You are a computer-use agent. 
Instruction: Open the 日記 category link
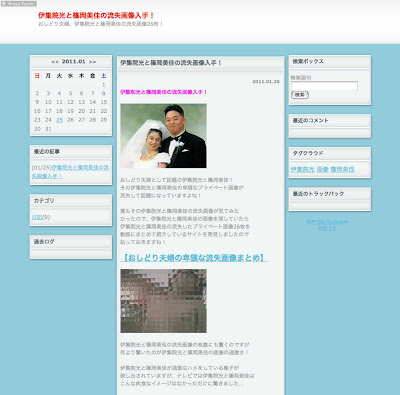(37, 217)
